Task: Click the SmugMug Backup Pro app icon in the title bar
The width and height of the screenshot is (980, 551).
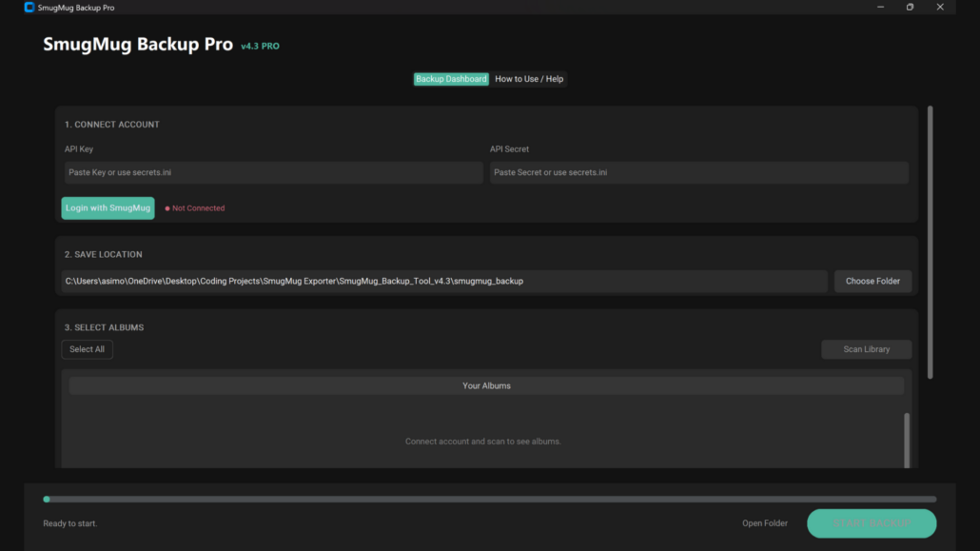Action: (x=30, y=7)
